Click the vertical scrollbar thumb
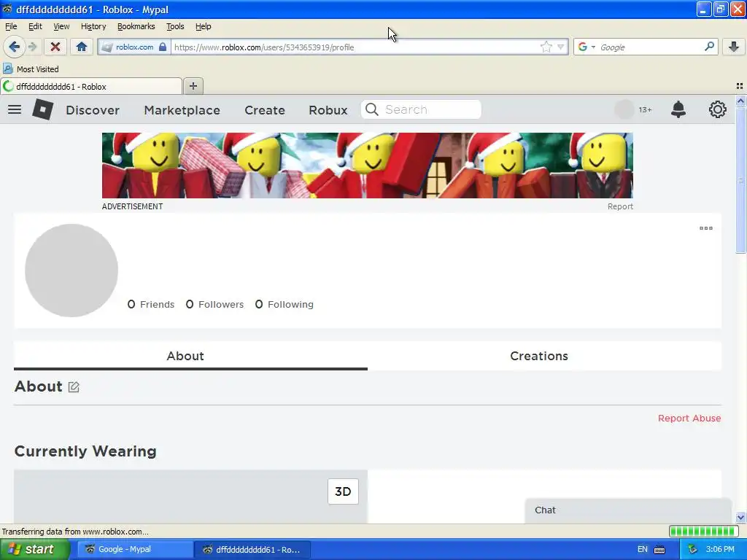747x560 pixels. click(740, 180)
